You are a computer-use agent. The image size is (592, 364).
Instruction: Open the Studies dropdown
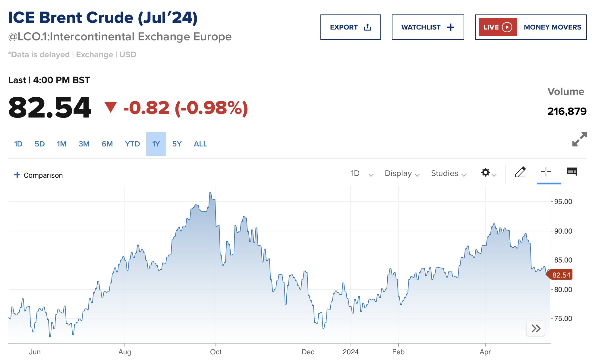click(448, 174)
